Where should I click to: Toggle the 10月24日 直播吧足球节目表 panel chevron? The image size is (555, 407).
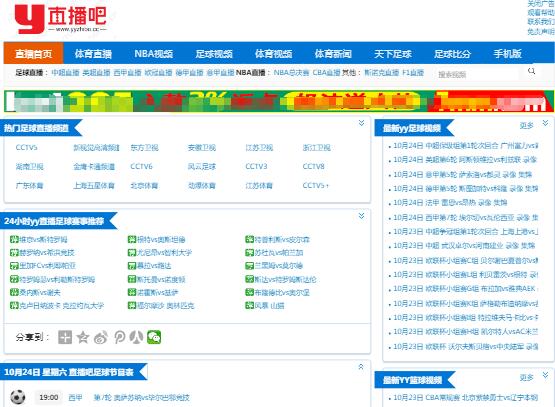coord(361,367)
